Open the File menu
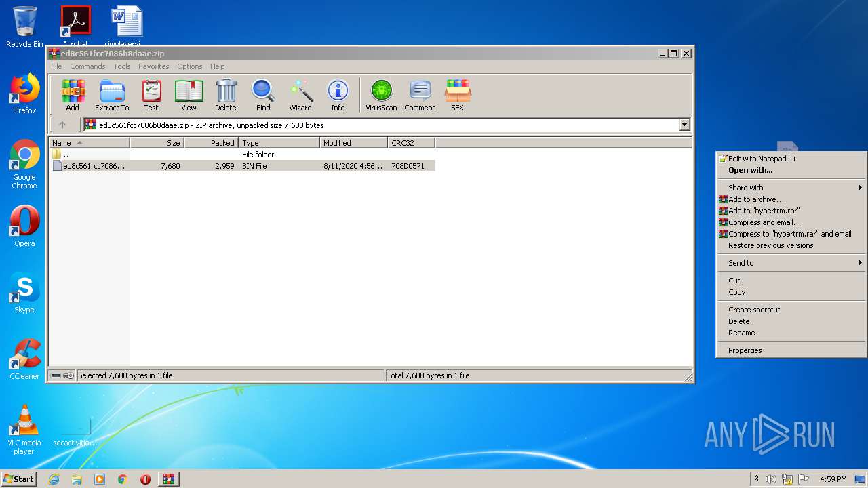 [x=56, y=66]
